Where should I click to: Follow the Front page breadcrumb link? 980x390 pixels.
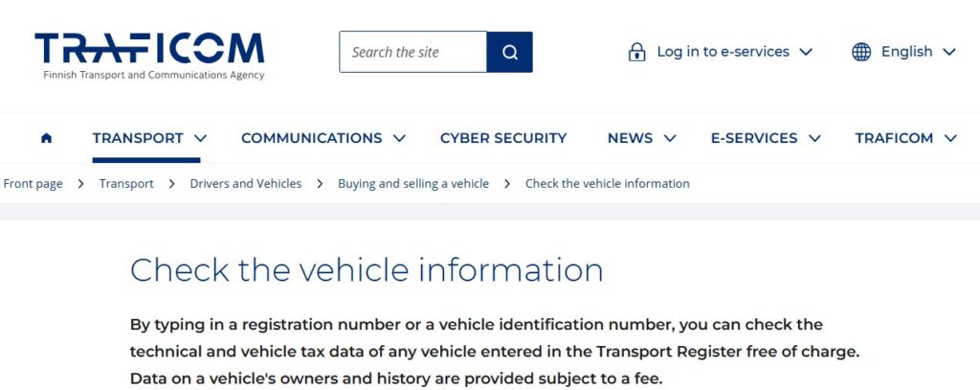pyautogui.click(x=33, y=183)
